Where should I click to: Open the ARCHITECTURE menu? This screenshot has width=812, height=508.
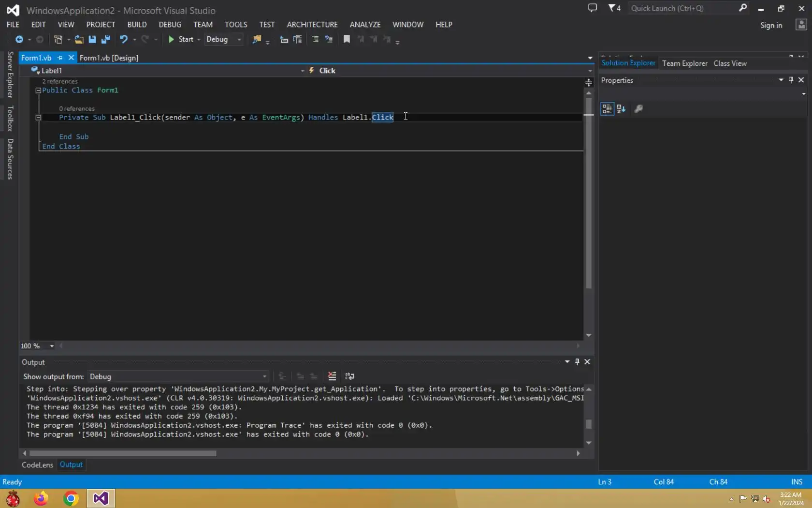pyautogui.click(x=312, y=25)
